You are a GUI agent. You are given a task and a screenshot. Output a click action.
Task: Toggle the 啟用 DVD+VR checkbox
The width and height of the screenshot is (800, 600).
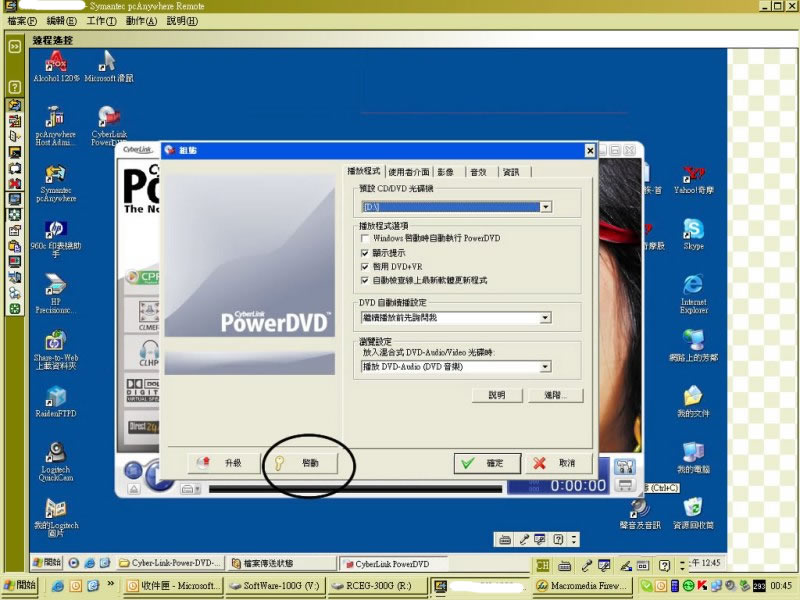[x=365, y=267]
